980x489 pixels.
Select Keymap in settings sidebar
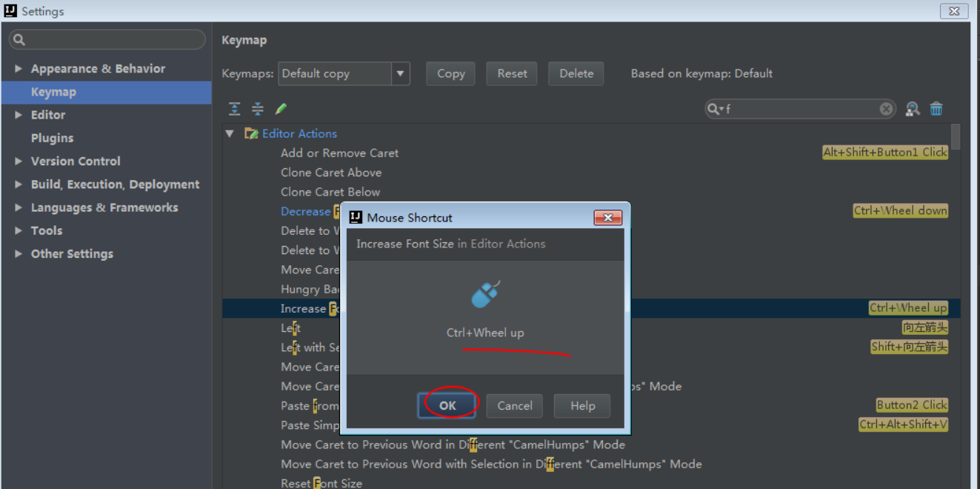[106, 92]
